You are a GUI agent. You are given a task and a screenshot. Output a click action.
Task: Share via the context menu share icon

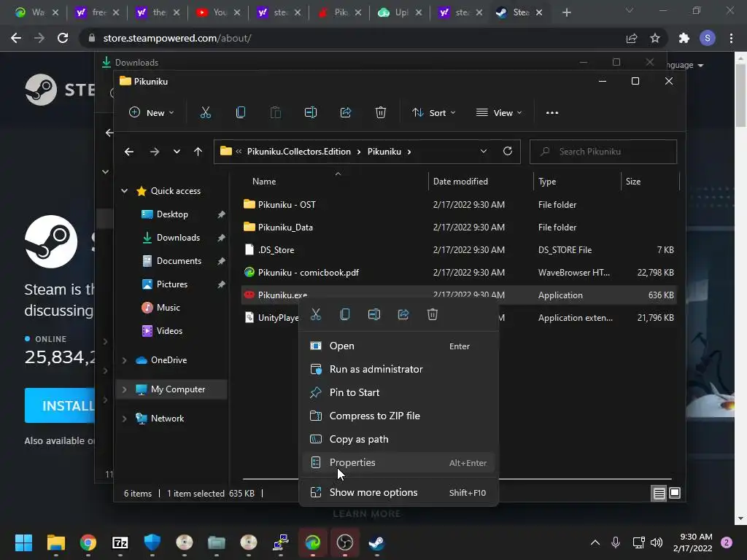click(403, 314)
